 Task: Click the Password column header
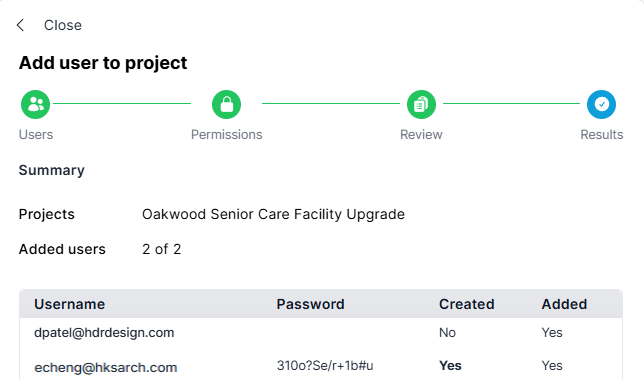pos(310,304)
